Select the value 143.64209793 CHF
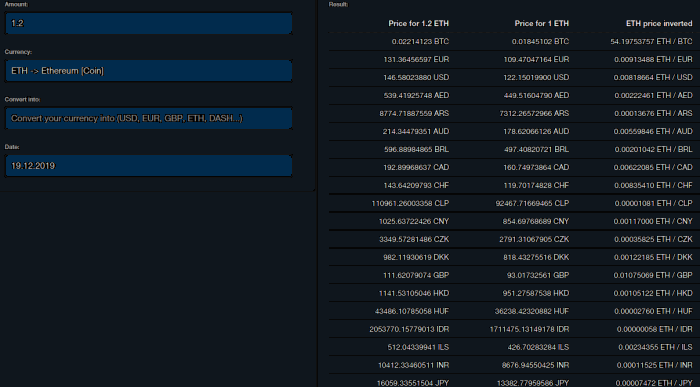700x387 pixels. (x=416, y=185)
